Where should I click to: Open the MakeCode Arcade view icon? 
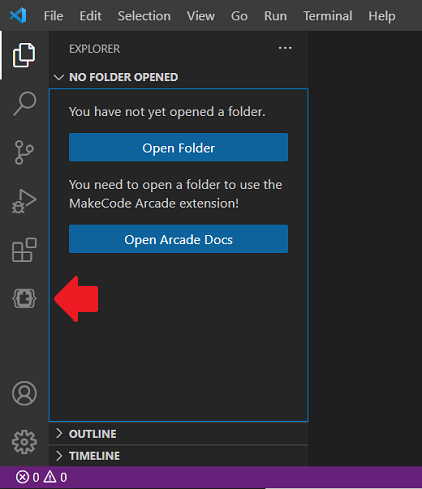24,298
